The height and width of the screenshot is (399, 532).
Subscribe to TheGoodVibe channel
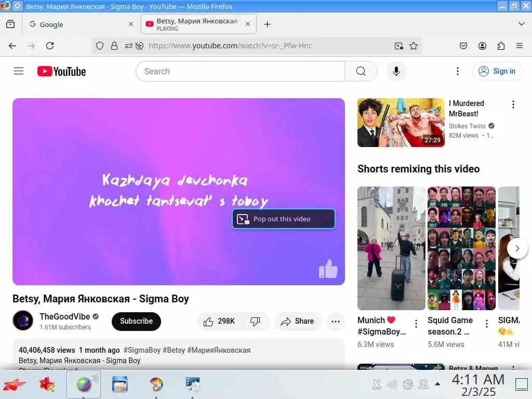(x=136, y=321)
